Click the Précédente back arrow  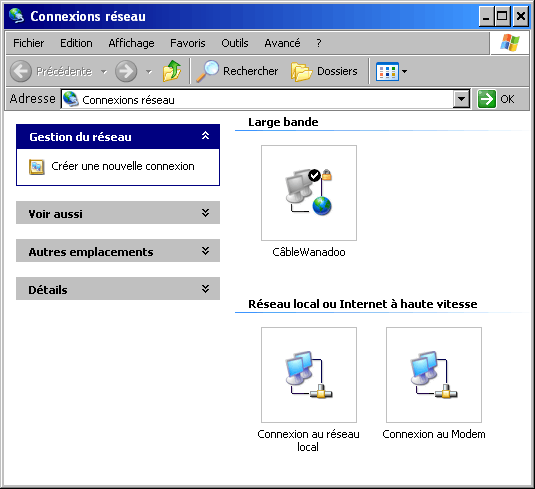coord(21,71)
